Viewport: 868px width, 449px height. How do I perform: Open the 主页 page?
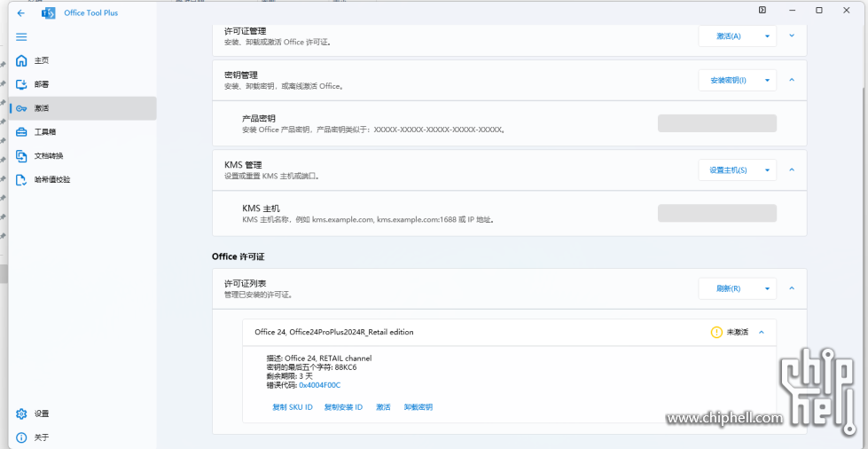point(82,60)
